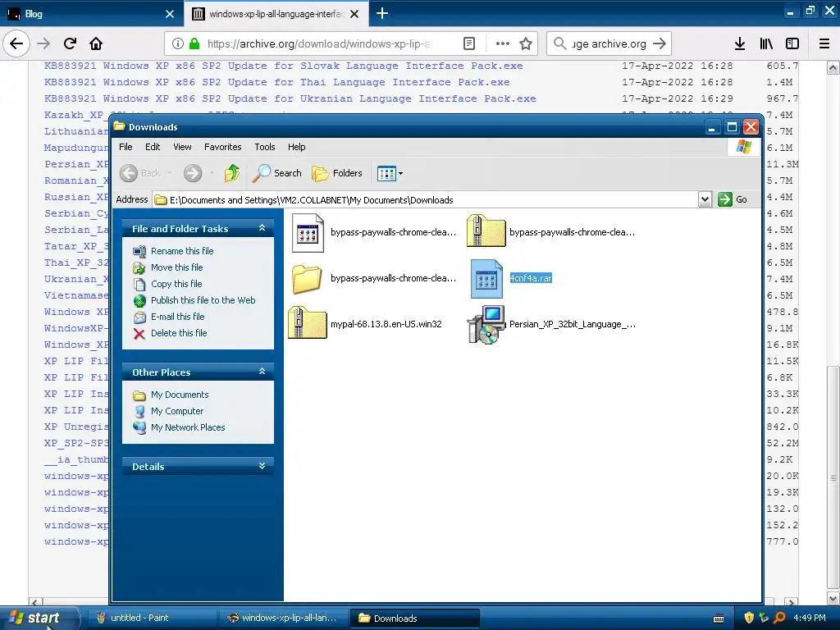Click the Go button next to Address
Image resolution: width=840 pixels, height=630 pixels.
(733, 199)
